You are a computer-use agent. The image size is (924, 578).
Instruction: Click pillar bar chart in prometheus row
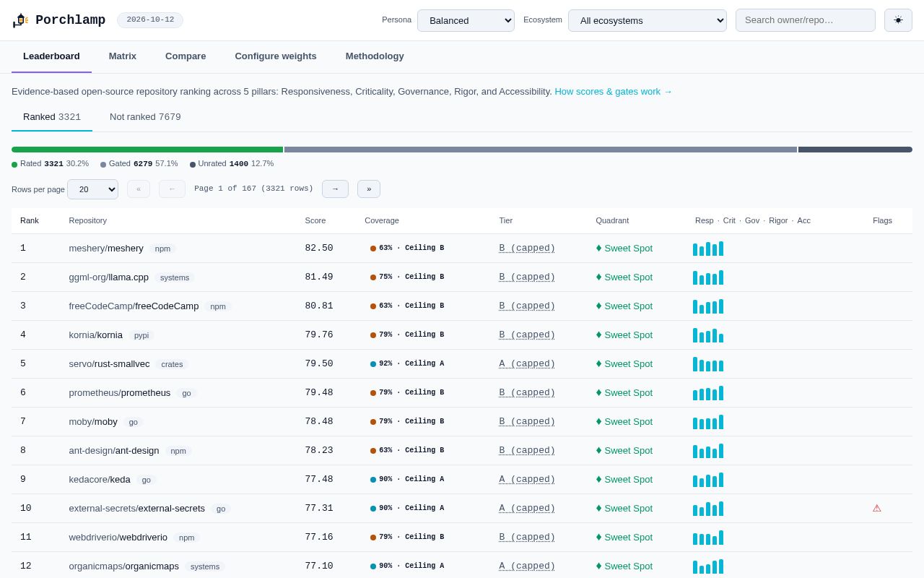point(708,393)
